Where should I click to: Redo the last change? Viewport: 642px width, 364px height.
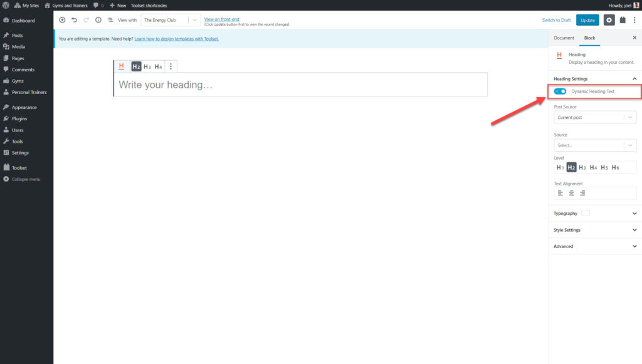click(x=86, y=19)
